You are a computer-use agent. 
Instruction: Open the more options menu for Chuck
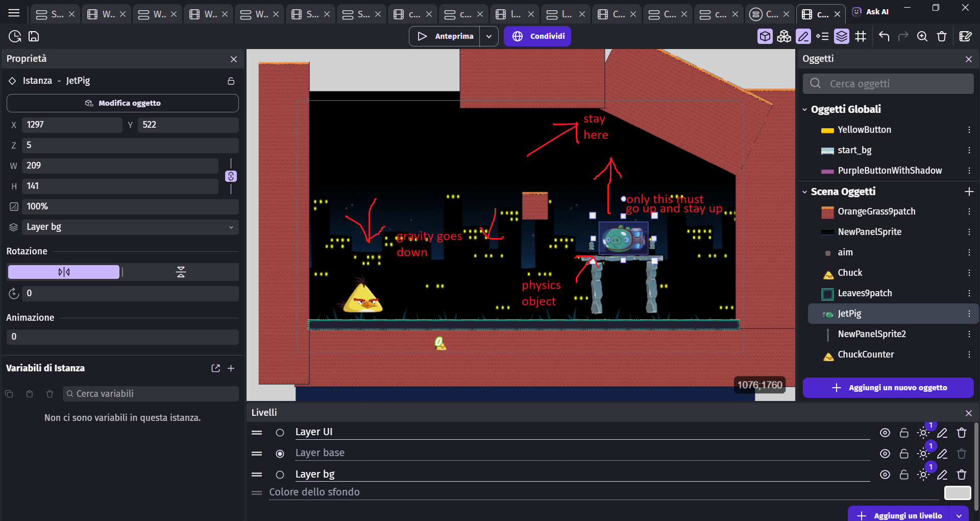click(969, 273)
